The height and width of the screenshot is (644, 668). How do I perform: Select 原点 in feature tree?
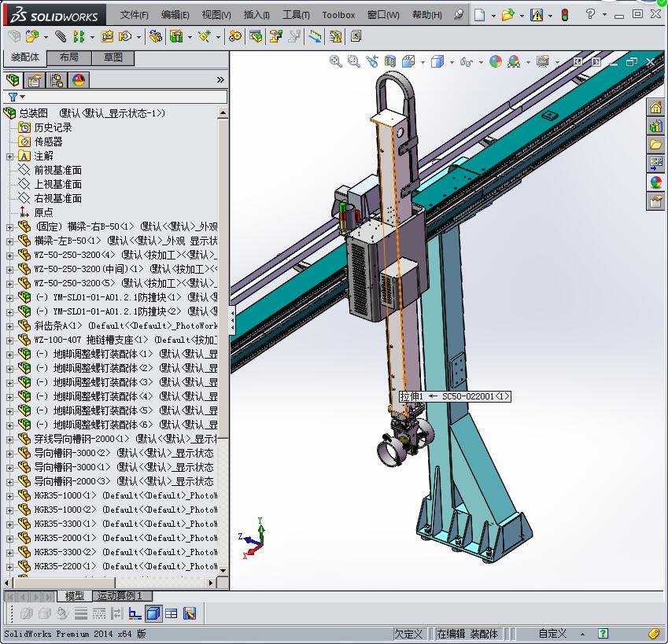(43, 212)
